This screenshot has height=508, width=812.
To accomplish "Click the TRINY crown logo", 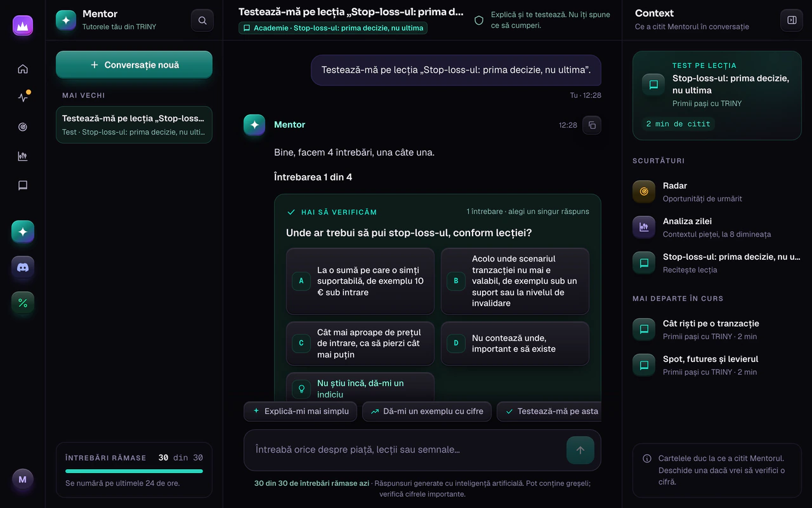I will click(23, 25).
